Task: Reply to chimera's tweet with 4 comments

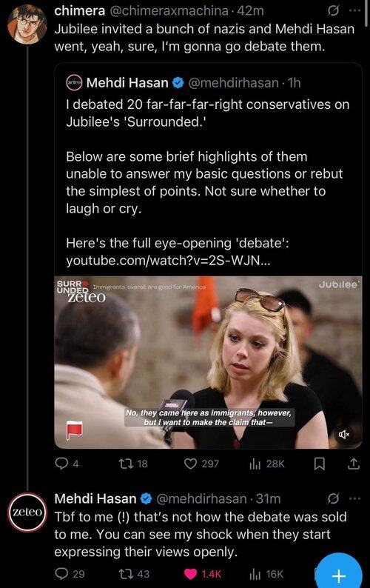Action: tap(67, 464)
